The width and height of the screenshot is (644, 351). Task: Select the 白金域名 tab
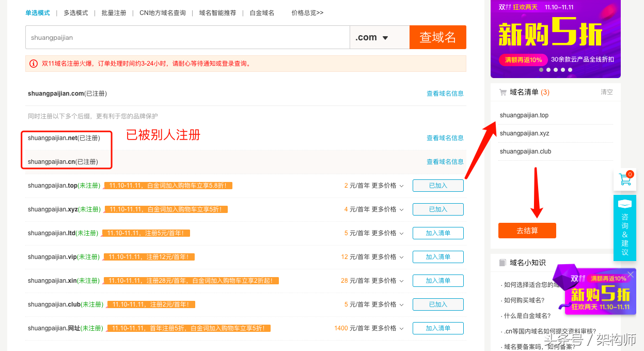(262, 13)
